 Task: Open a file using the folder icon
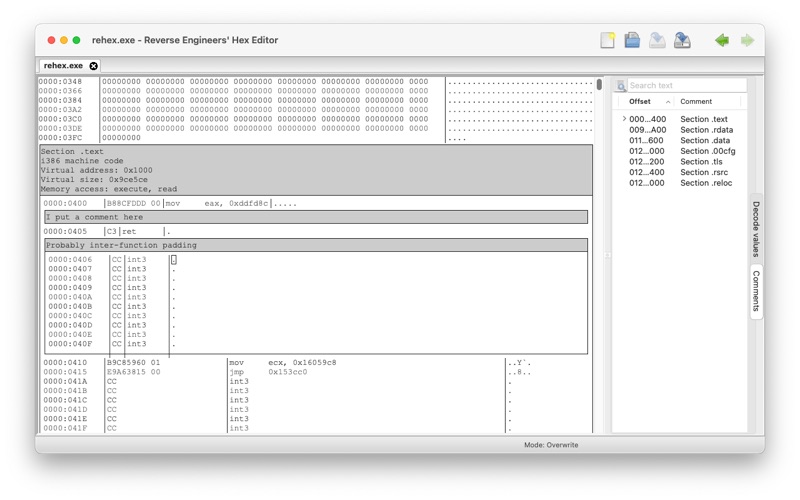(x=632, y=40)
